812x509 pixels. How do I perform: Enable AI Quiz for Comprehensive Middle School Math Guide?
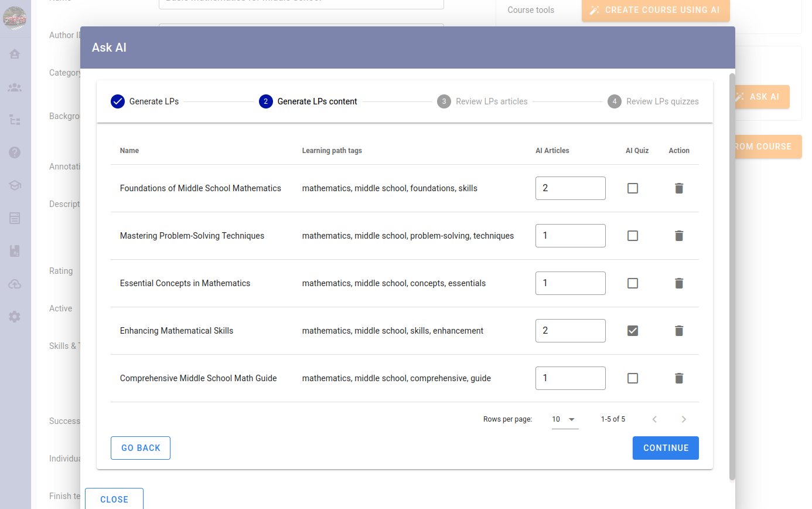point(633,378)
